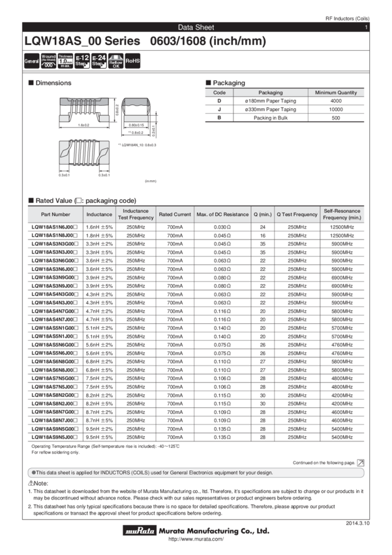392x555 pixels.
Task: Click the continued-on-following-page arrow icon
Action: 361,463
